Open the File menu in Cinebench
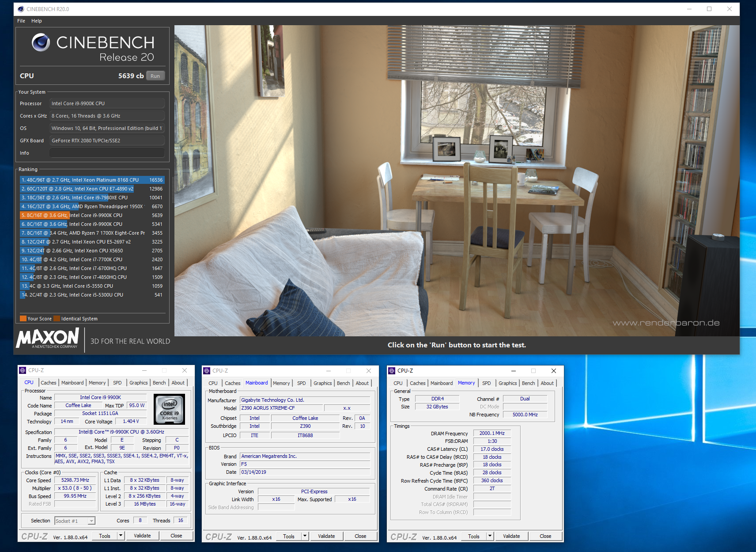The width and height of the screenshot is (756, 552). (21, 21)
